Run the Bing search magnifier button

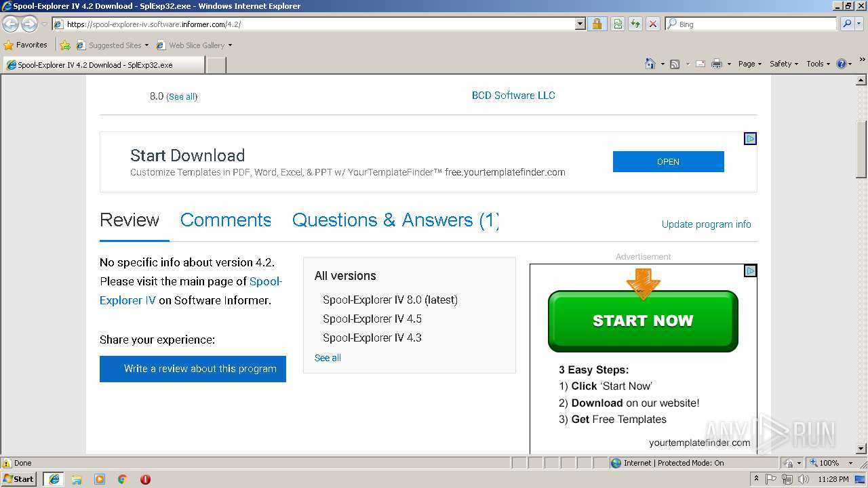[x=847, y=24]
